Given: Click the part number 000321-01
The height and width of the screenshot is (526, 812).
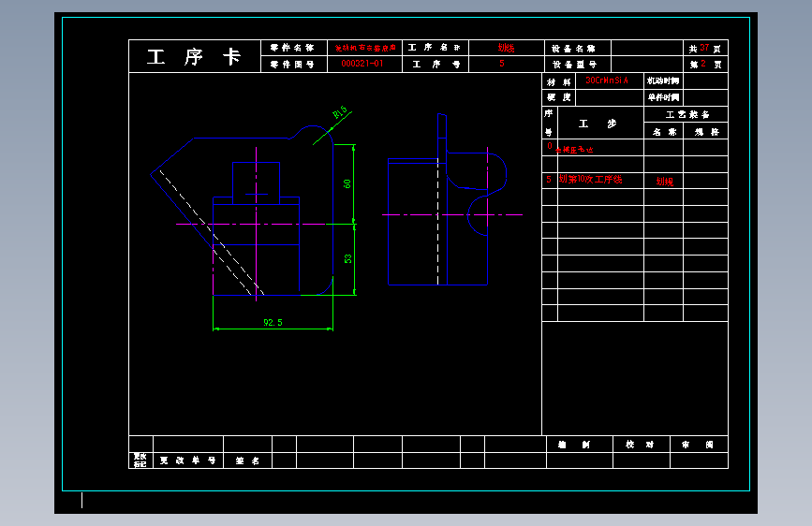Looking at the screenshot, I should [362, 64].
